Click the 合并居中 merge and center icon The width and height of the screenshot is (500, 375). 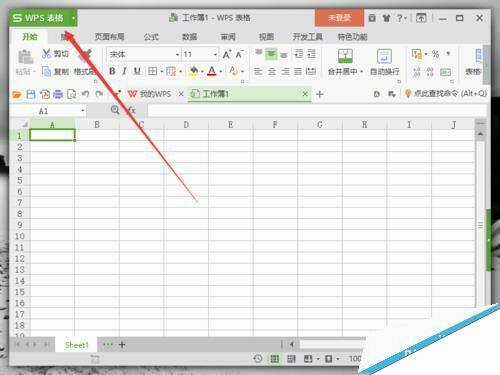point(345,56)
